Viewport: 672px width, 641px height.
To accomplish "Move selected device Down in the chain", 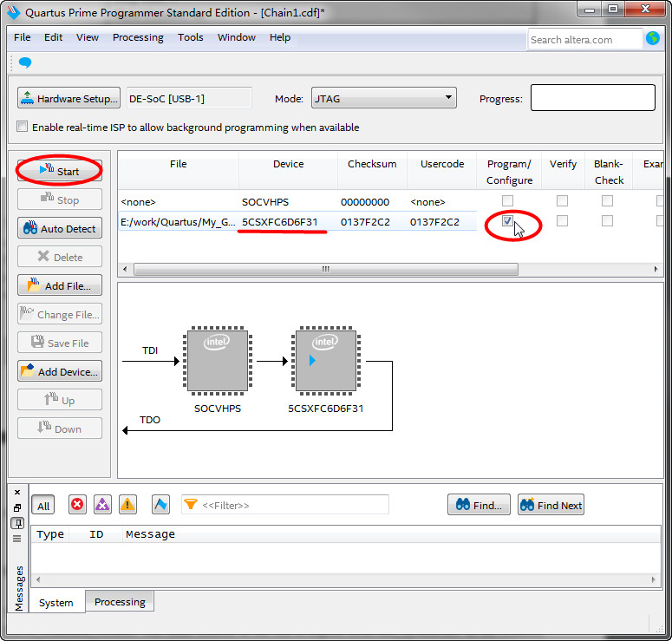I will tap(60, 428).
